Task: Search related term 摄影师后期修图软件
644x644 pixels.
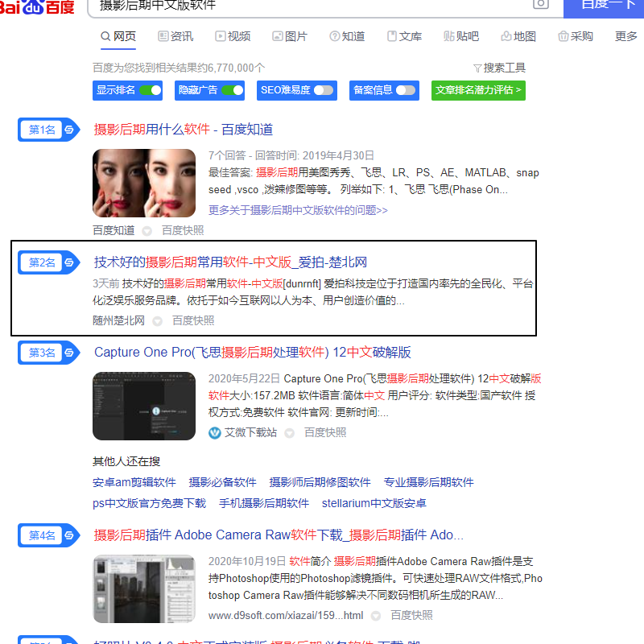Action: point(320,482)
